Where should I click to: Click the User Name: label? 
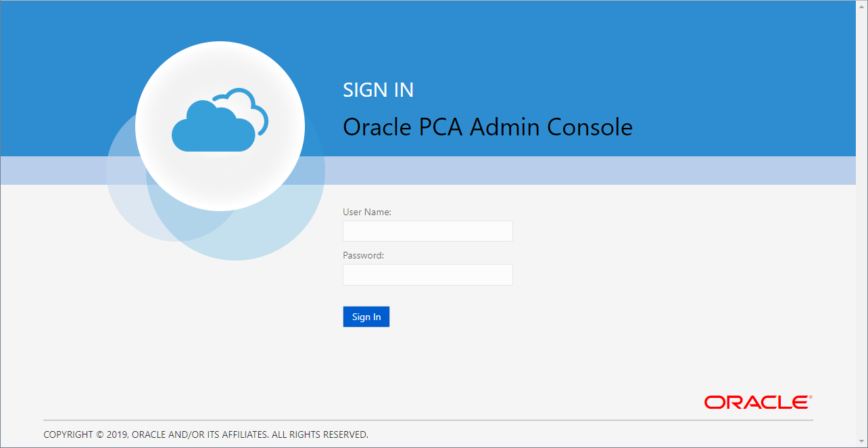coord(366,212)
